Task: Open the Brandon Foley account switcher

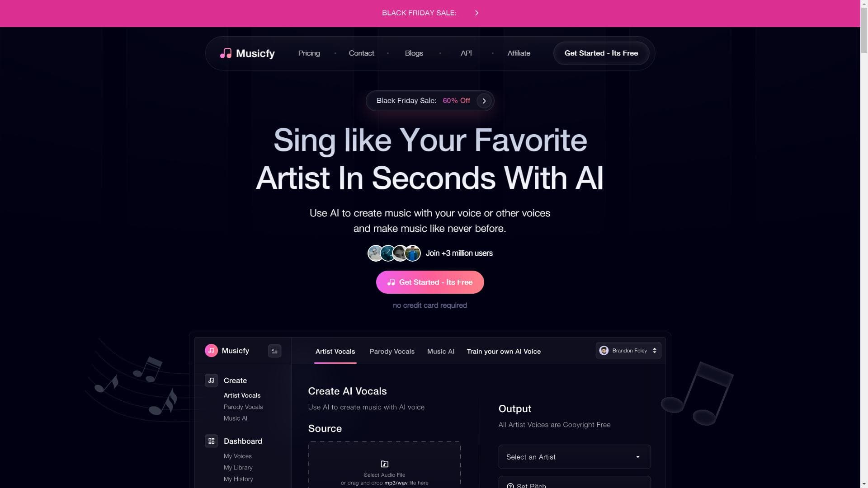Action: (628, 351)
